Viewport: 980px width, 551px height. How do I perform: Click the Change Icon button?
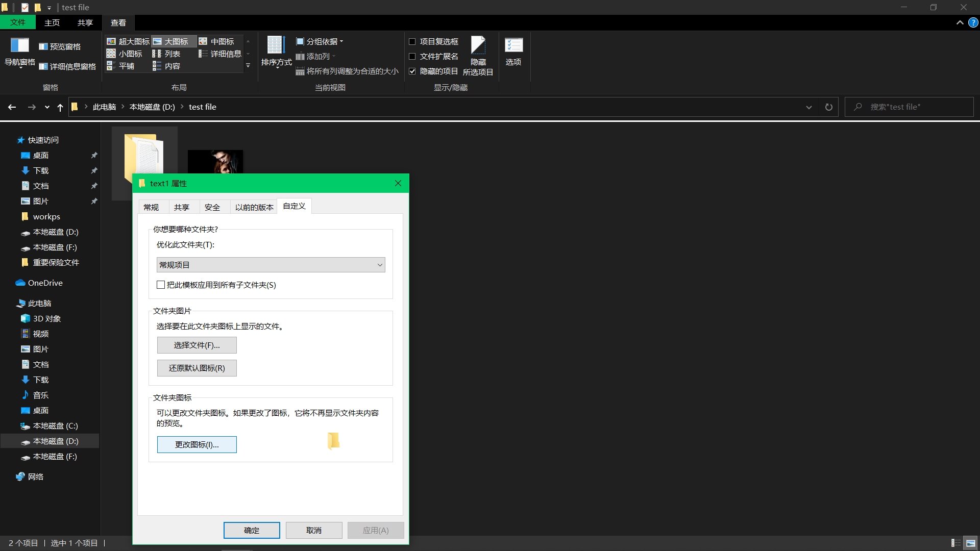[x=197, y=444]
